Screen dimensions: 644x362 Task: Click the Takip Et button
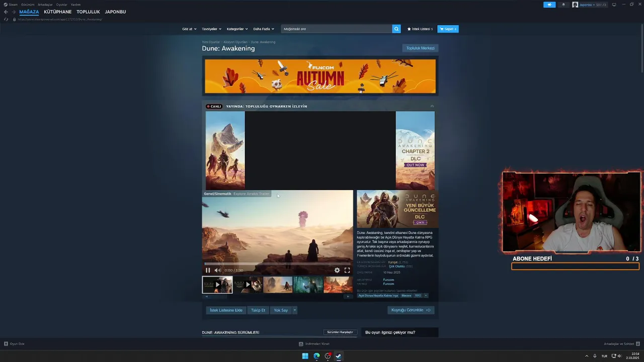258,310
